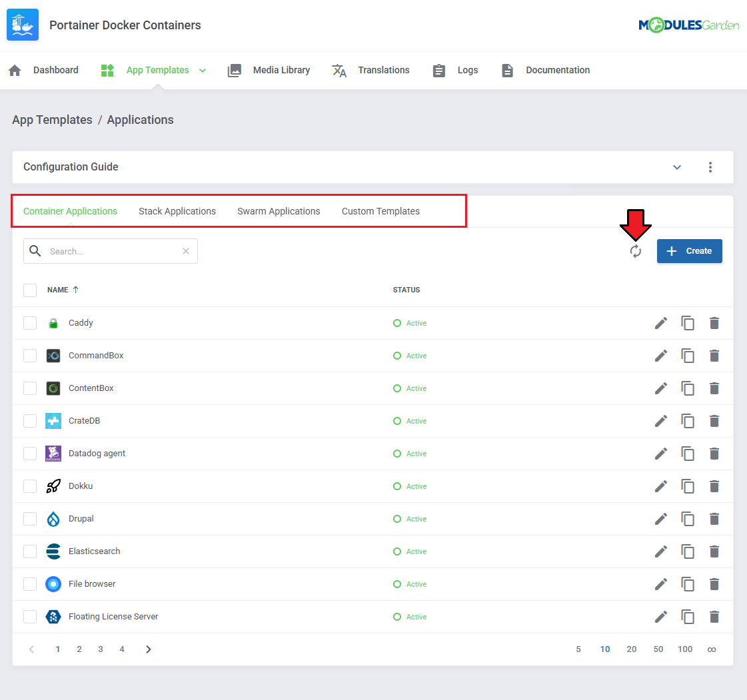
Task: Delete the Drupal application
Action: 714,519
